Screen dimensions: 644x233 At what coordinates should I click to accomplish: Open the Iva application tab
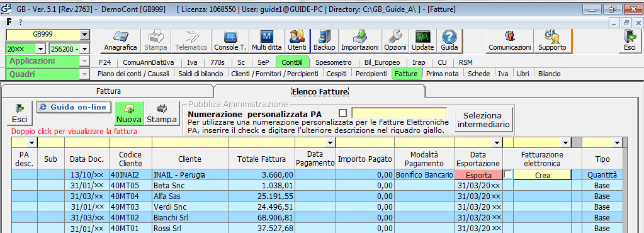point(192,62)
